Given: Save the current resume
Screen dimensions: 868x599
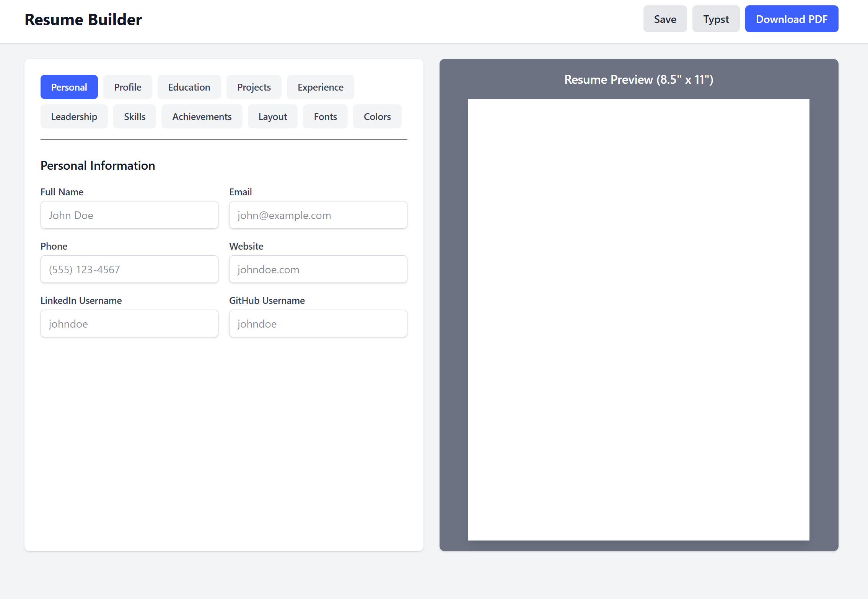Looking at the screenshot, I should 665,19.
